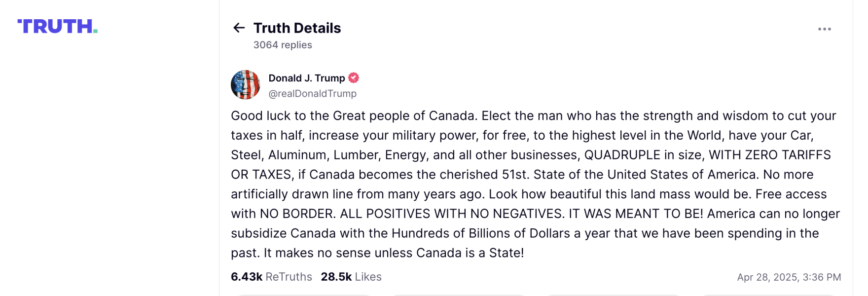Click the second gray placeholder card

coord(459,294)
